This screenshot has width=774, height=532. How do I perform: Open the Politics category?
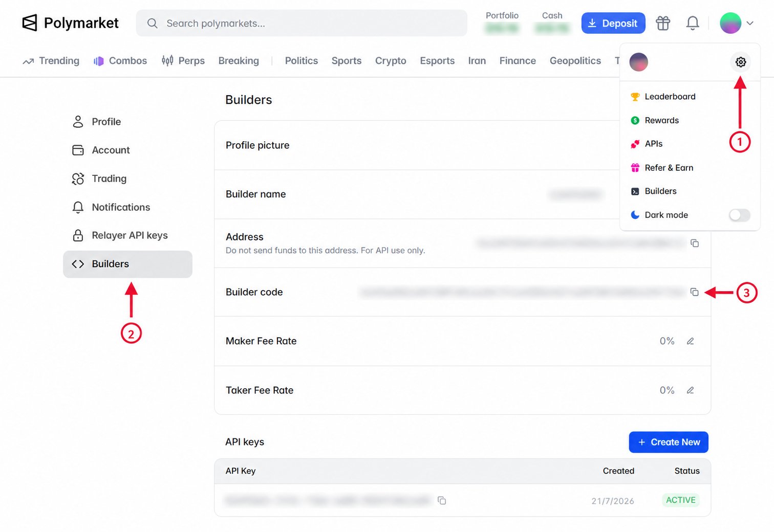coord(302,61)
